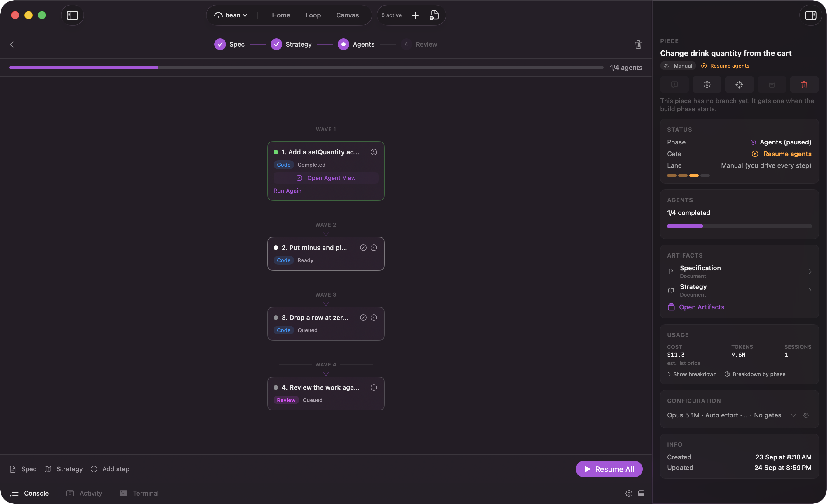The width and height of the screenshot is (827, 504).
Task: Click the lane level segmented indicator
Action: click(x=688, y=175)
